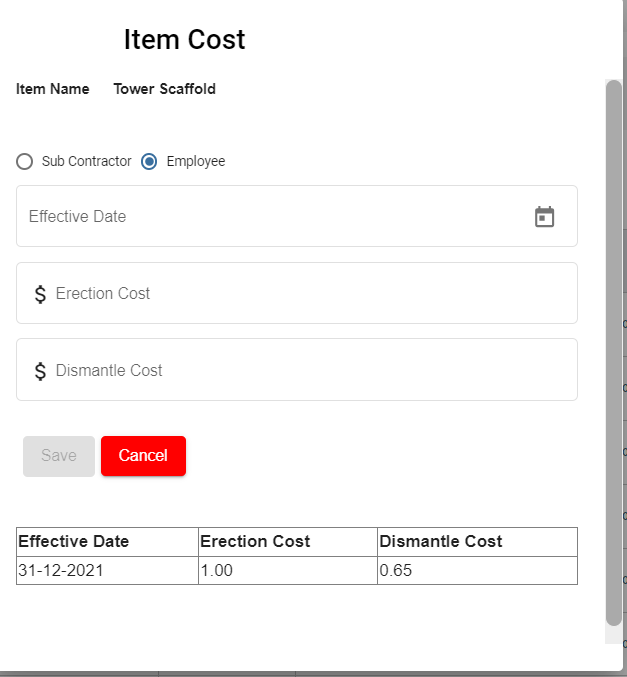
Task: Click the red Cancel button
Action: 143,456
